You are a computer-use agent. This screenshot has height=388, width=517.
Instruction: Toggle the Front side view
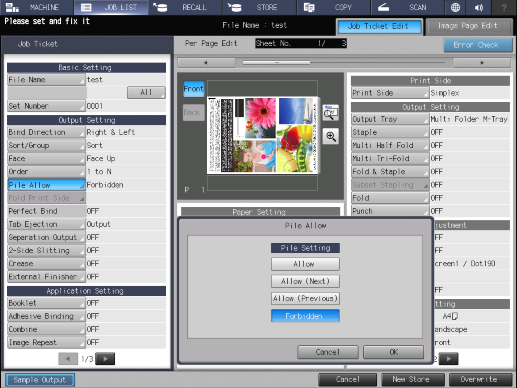(x=194, y=89)
